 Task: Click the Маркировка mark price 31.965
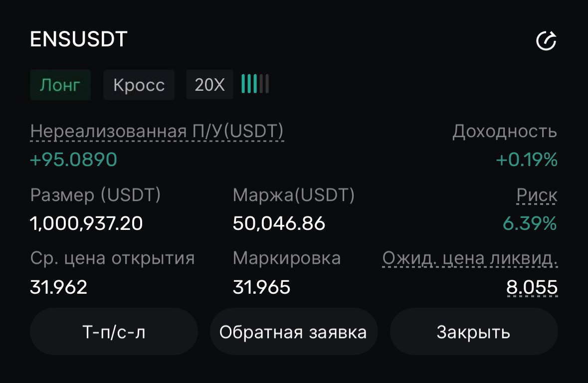coord(262,287)
